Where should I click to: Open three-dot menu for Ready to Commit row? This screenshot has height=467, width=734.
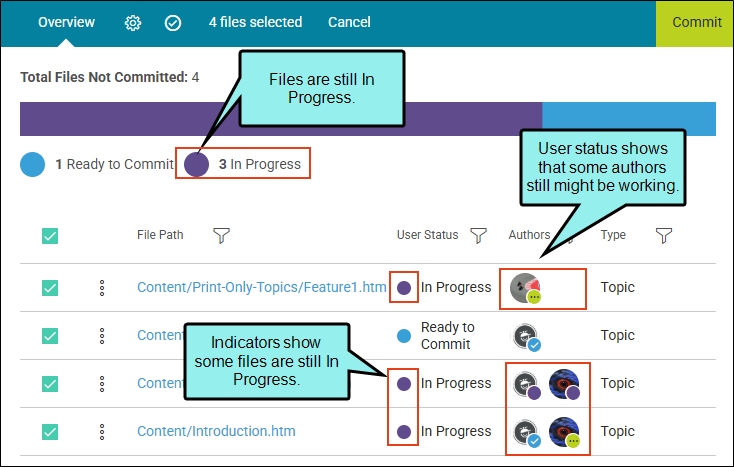(102, 336)
